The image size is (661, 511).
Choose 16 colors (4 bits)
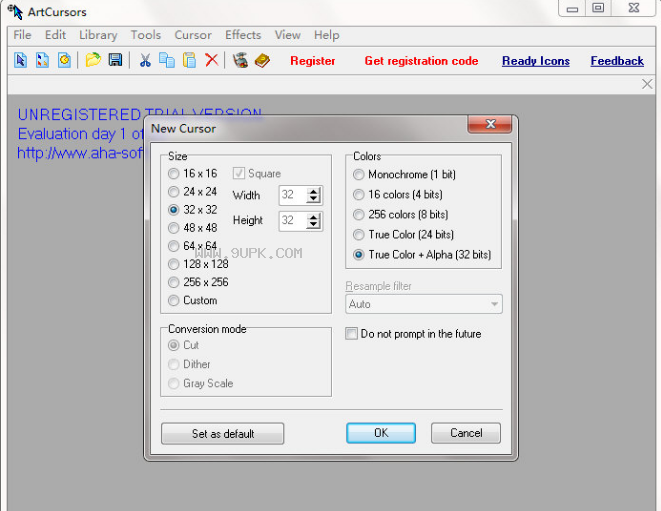click(x=398, y=194)
